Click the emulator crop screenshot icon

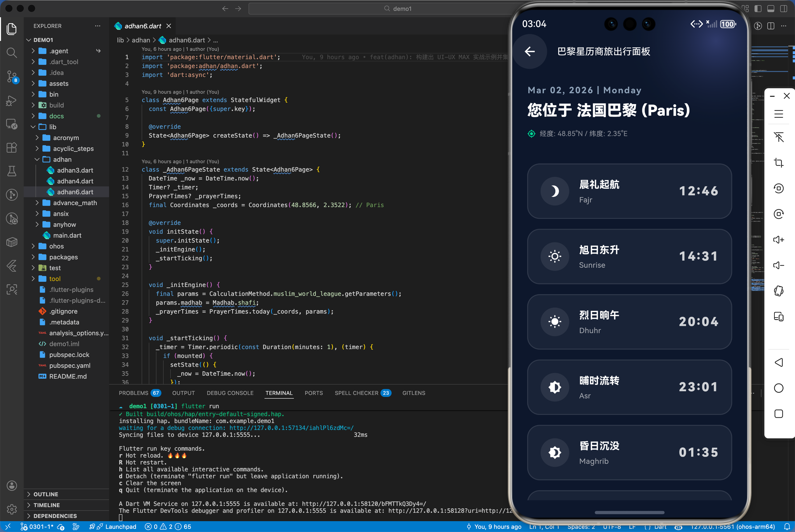pos(778,162)
